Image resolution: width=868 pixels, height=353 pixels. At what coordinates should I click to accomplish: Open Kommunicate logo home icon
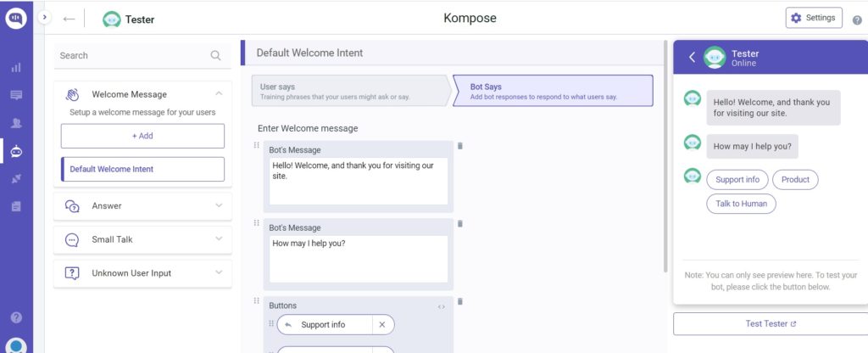pyautogui.click(x=16, y=19)
